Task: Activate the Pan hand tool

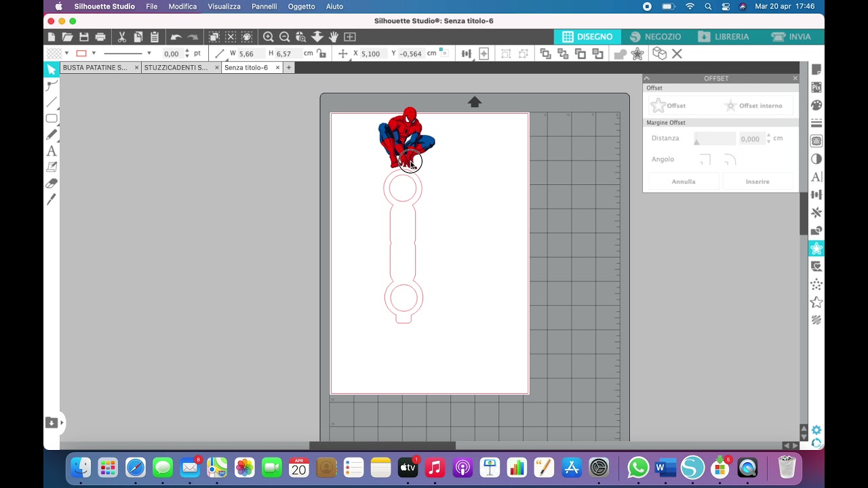Action: [x=334, y=37]
